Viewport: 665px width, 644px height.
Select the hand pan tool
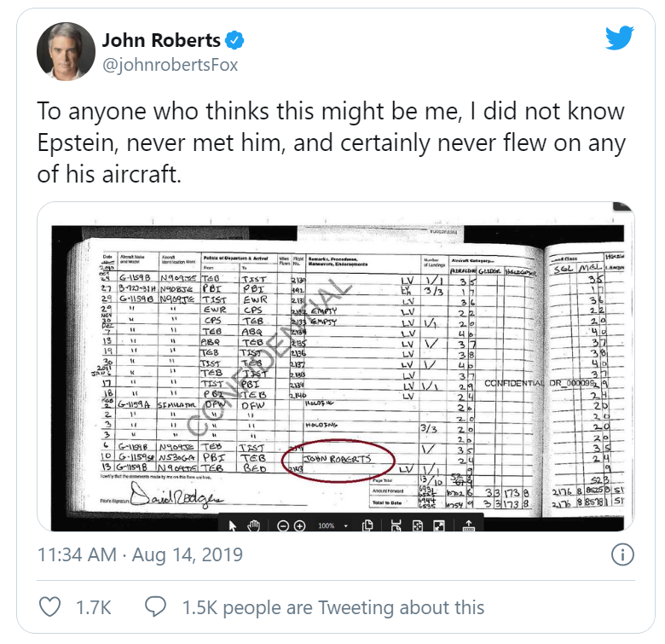253,525
